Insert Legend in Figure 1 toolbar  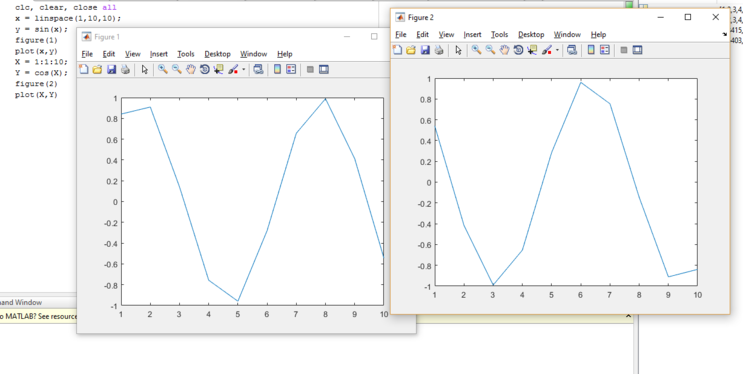[x=291, y=70]
